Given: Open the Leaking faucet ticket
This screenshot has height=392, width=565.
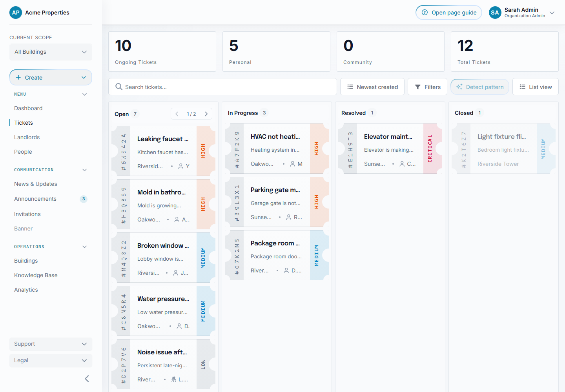Looking at the screenshot, I should tap(163, 151).
